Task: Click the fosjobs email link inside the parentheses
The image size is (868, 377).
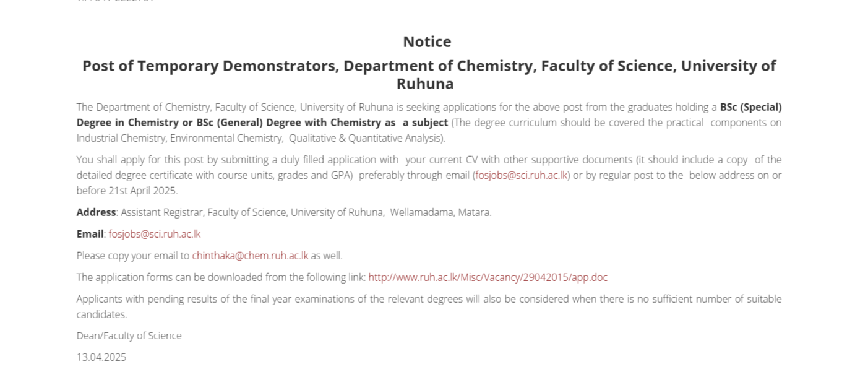Action: pos(522,175)
